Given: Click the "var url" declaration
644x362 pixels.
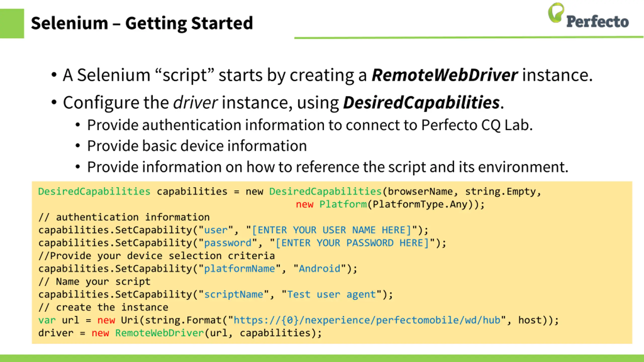Looking at the screenshot, I should click(59, 320).
